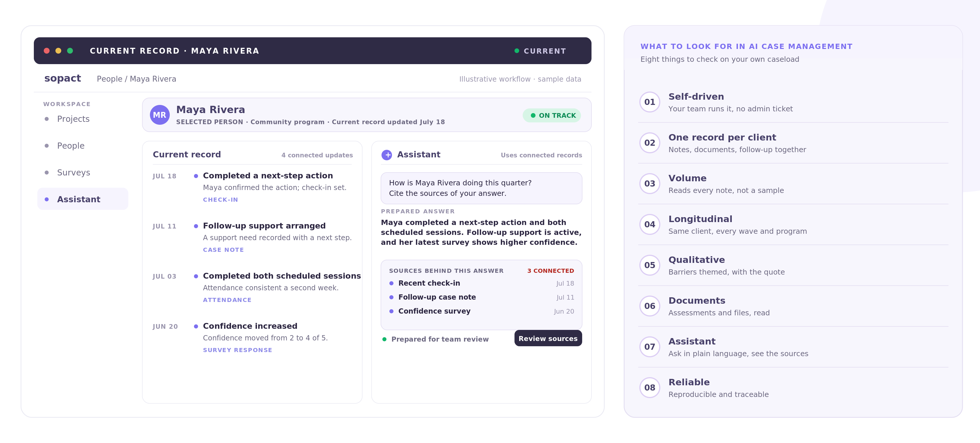The width and height of the screenshot is (980, 443).
Task: Click "Barriers themed, with the quote" description
Action: [x=726, y=272]
